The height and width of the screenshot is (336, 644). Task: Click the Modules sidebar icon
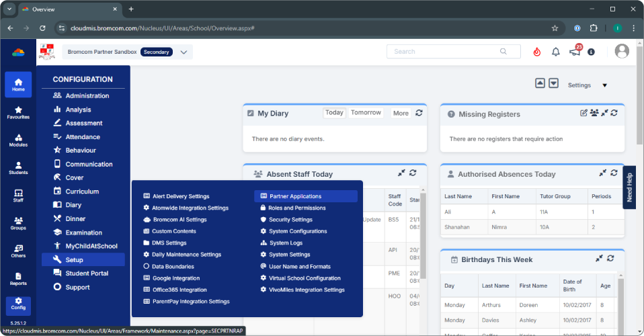(x=18, y=140)
